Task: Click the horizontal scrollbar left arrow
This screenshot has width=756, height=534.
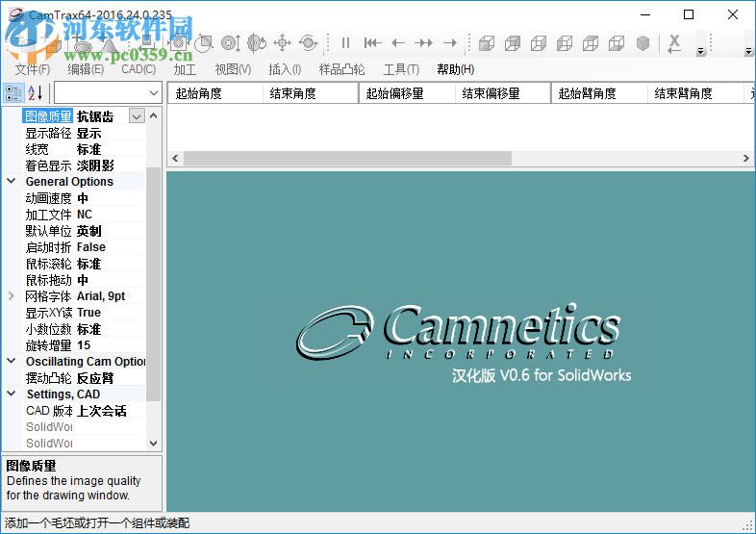Action: coord(175,158)
